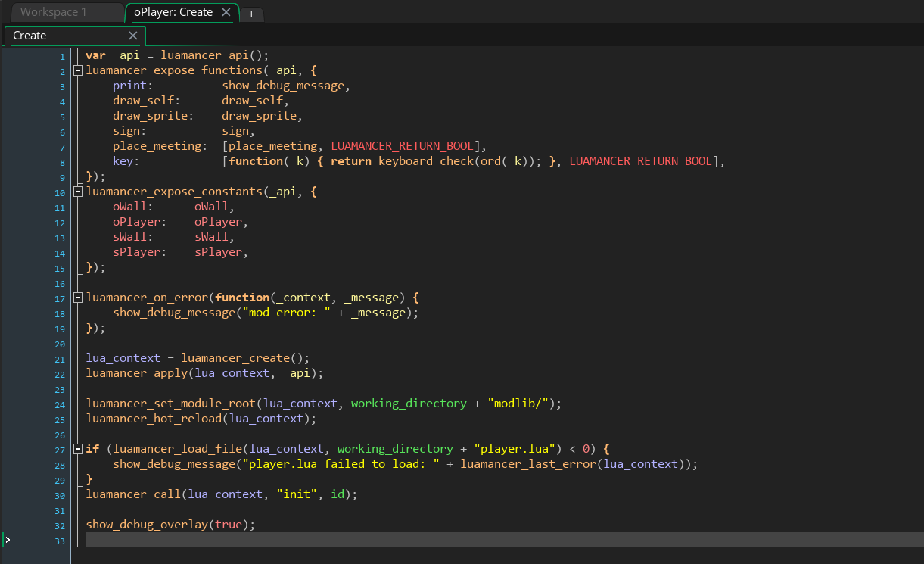The width and height of the screenshot is (924, 564).
Task: Click luamancer_create() on line 21
Action: tap(242, 358)
